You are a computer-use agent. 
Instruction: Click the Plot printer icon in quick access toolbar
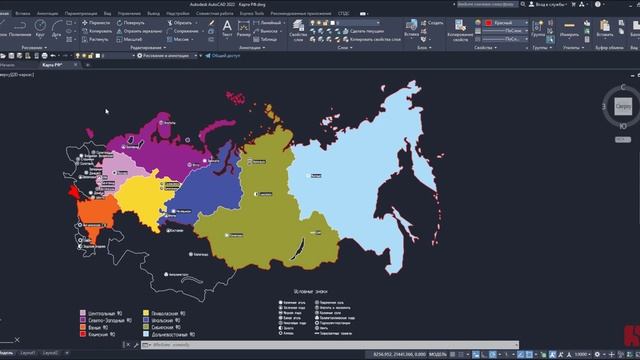point(44,56)
